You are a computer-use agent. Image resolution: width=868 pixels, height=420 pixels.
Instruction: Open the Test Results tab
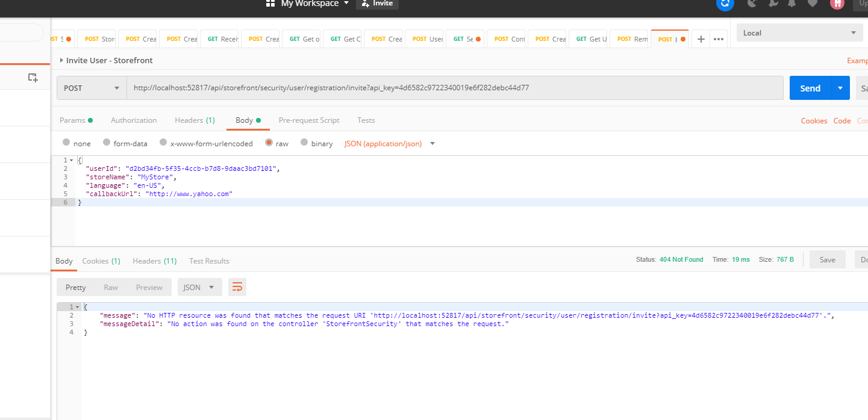(x=209, y=261)
